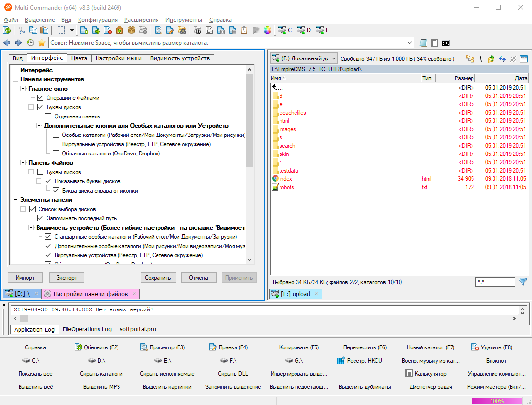Click the blue funnel filter icon
Viewport: 532px width, 405px height.
click(x=523, y=282)
